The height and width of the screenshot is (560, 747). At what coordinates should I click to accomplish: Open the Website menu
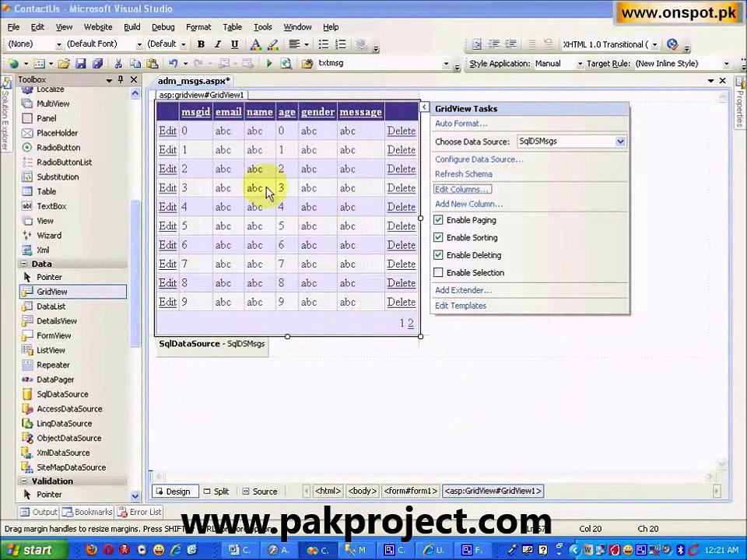(x=98, y=27)
